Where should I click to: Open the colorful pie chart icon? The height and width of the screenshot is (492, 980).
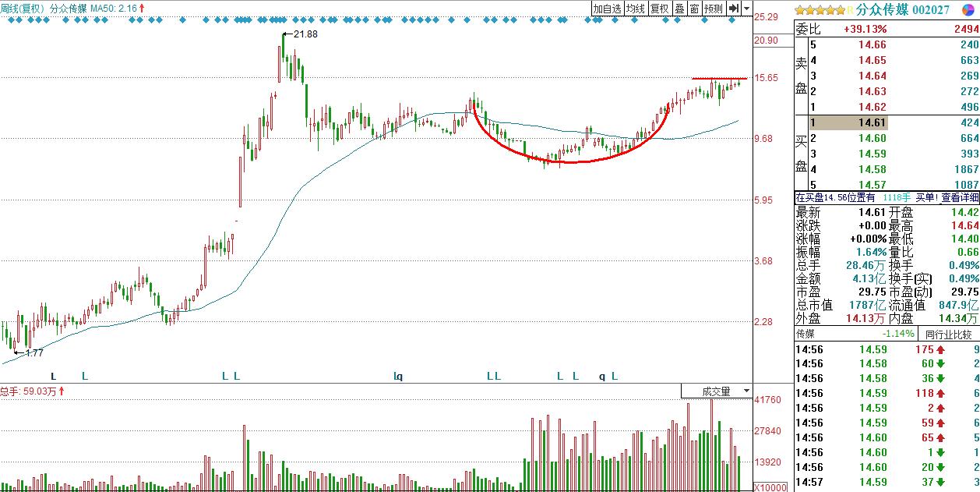pos(968,9)
